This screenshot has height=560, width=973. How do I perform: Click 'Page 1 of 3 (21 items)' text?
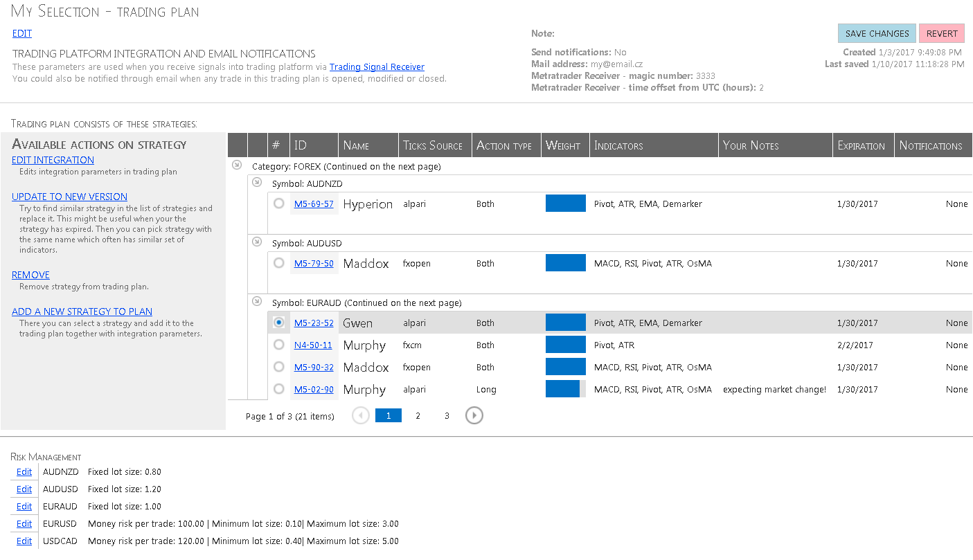tap(289, 416)
